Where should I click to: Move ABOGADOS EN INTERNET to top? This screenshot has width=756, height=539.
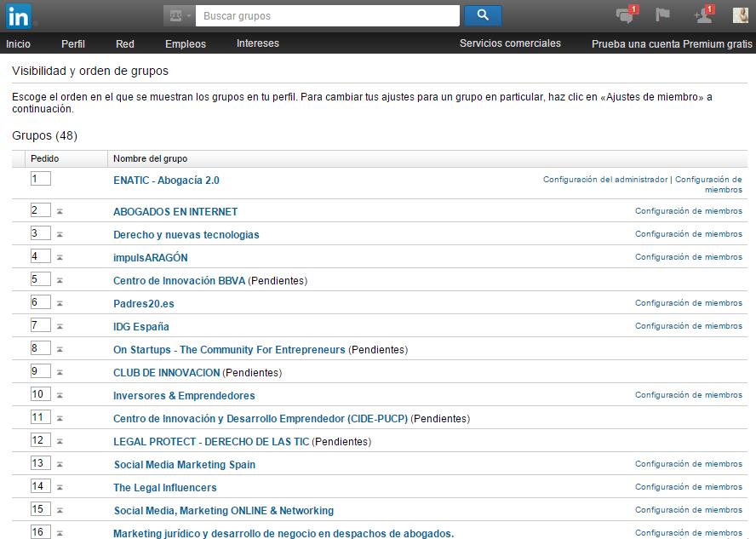(x=60, y=211)
